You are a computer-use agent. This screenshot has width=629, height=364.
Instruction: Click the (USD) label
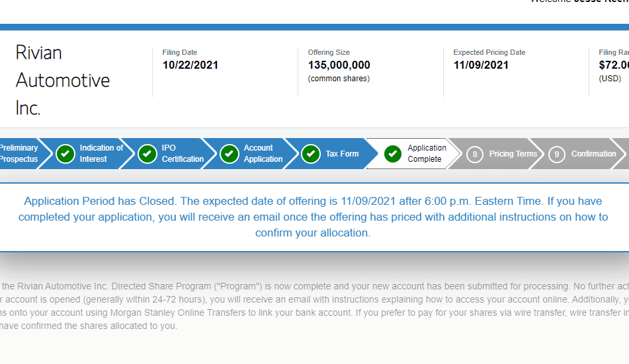point(610,79)
